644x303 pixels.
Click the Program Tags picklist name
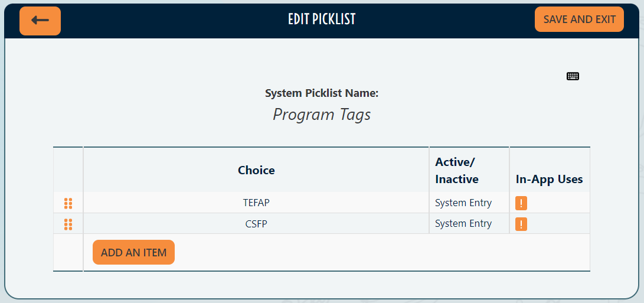point(322,114)
